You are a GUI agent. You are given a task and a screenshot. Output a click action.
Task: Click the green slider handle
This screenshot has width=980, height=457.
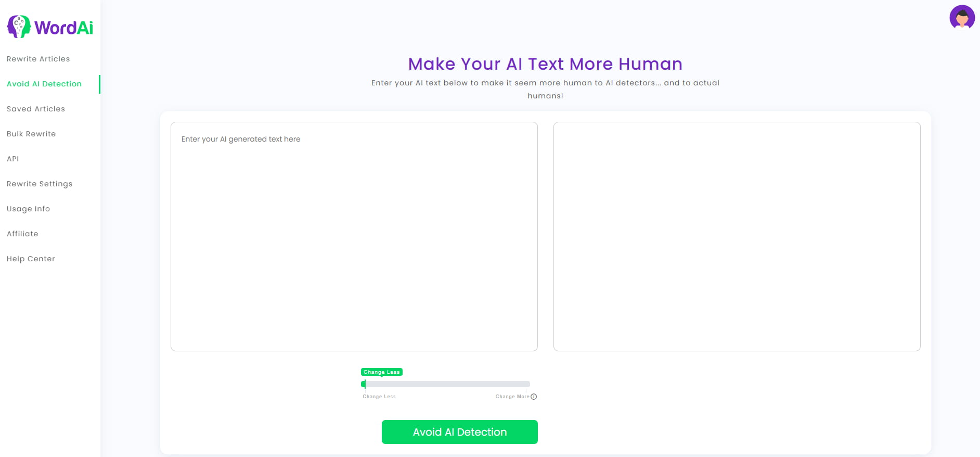click(364, 384)
